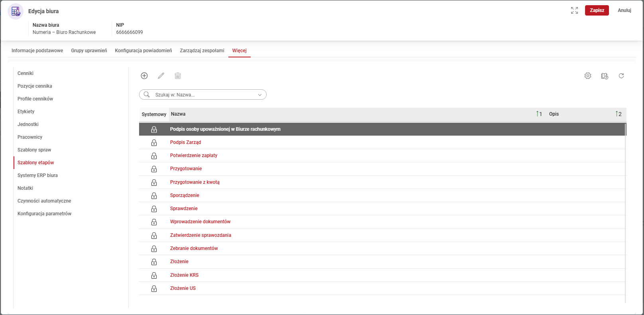Click the pencil edit icon in toolbar
The image size is (644, 315).
(x=161, y=76)
